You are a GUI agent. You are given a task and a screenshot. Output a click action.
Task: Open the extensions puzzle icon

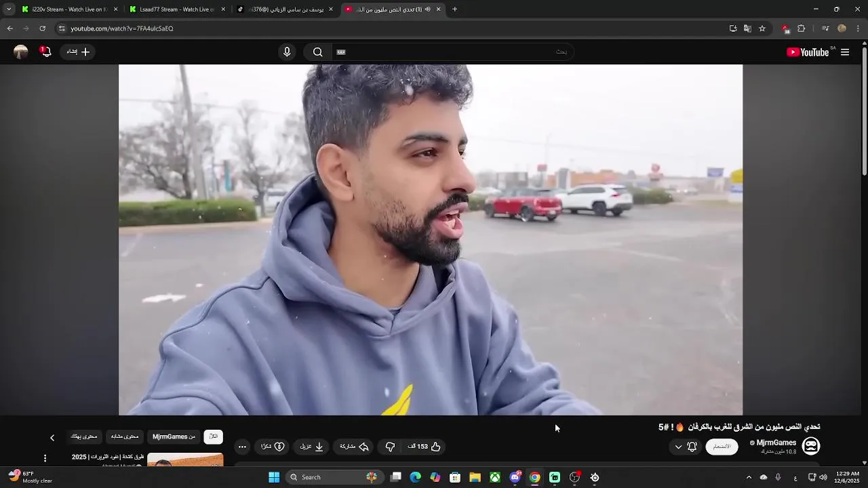[802, 28]
